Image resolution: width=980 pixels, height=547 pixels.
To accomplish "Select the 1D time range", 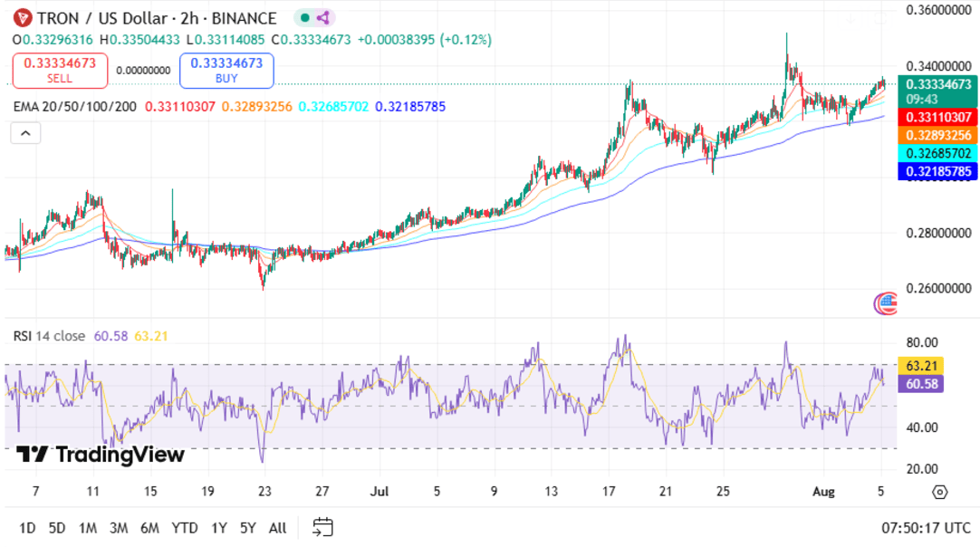I will coord(28,528).
